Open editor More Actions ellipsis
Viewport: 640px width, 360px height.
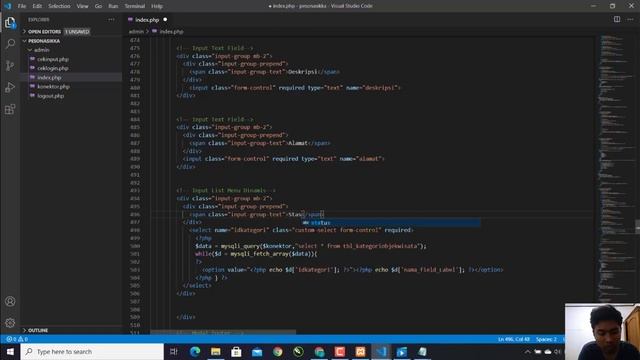(x=630, y=19)
